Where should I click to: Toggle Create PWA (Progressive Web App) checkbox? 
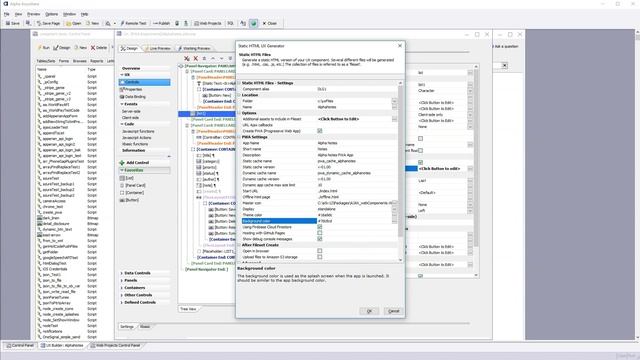click(x=320, y=131)
